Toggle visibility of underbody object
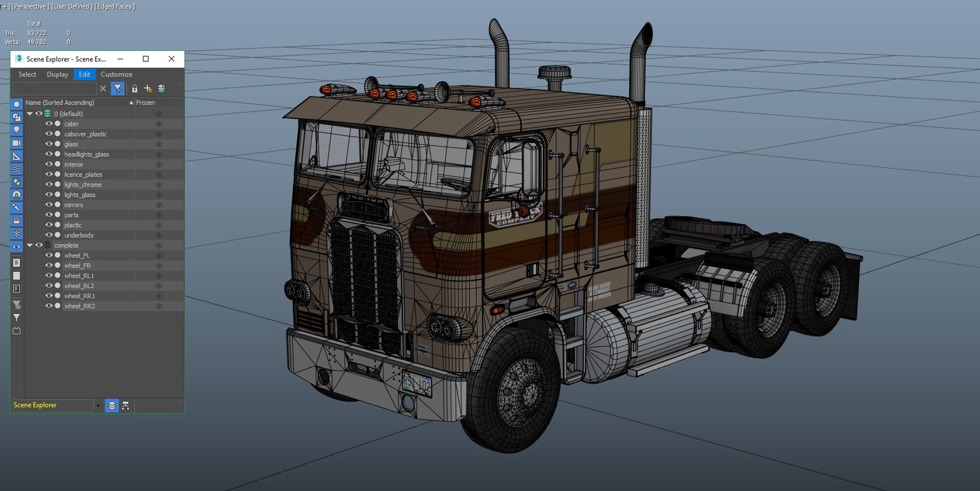This screenshot has height=491, width=980. 49,235
